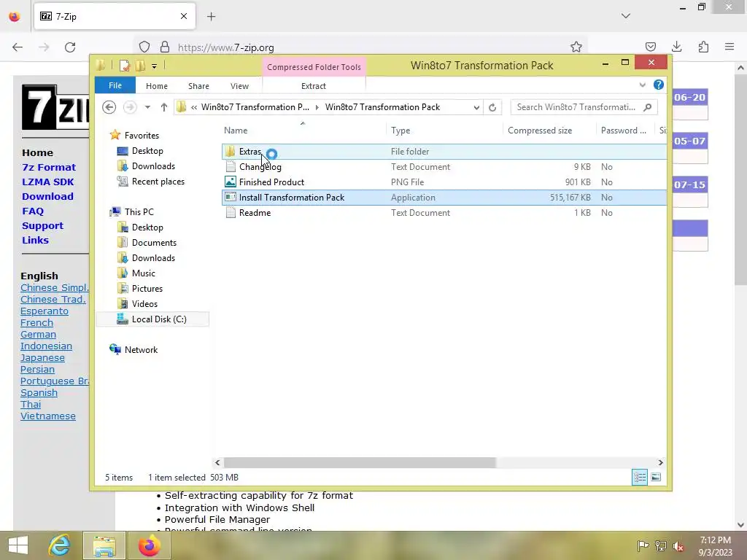The height and width of the screenshot is (560, 747).
Task: Open Support link in 7-Zip sidebar
Action: (x=42, y=226)
